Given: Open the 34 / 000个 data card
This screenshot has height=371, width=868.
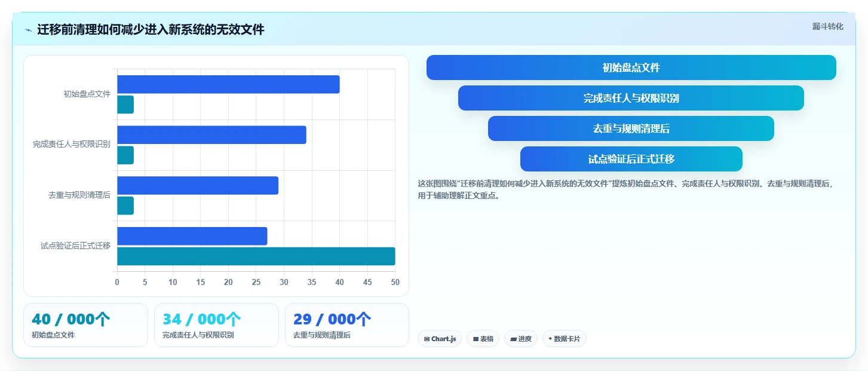Looking at the screenshot, I should tap(216, 325).
